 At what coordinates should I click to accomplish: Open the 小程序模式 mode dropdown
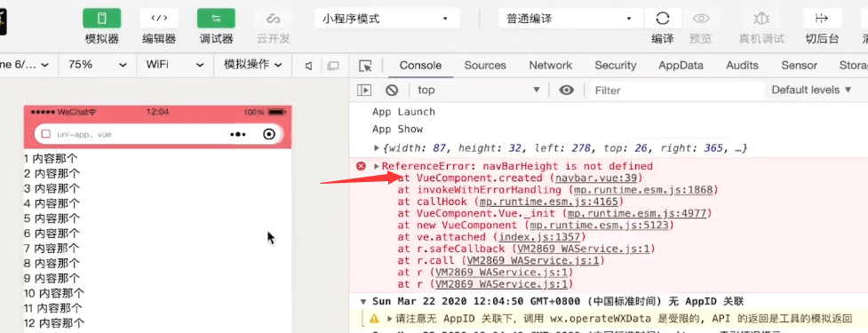coord(387,19)
